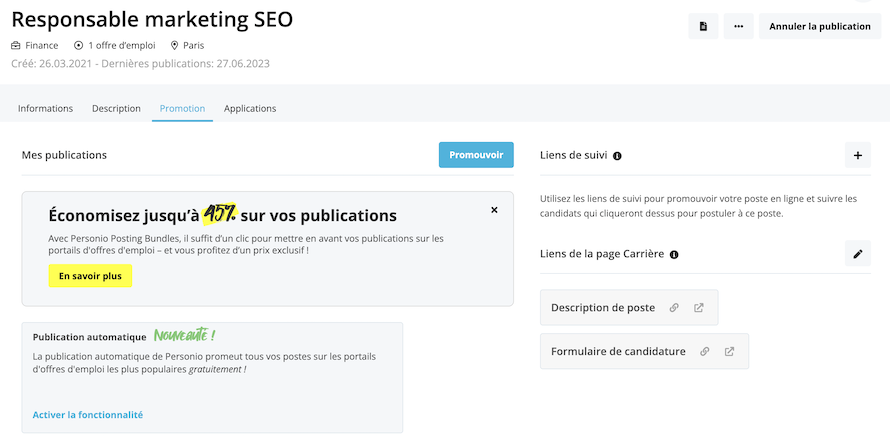This screenshot has width=890, height=445.
Task: Go to the Applications tab
Action: point(250,108)
